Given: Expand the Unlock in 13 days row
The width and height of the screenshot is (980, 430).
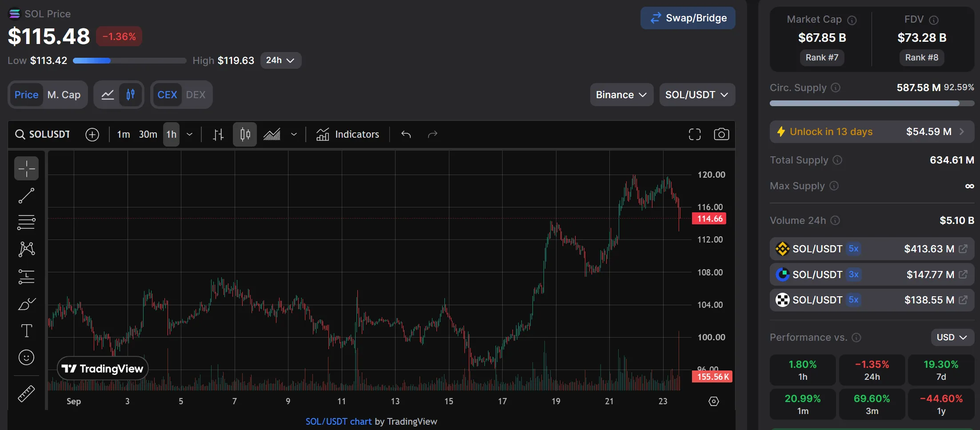Looking at the screenshot, I should click(x=872, y=132).
